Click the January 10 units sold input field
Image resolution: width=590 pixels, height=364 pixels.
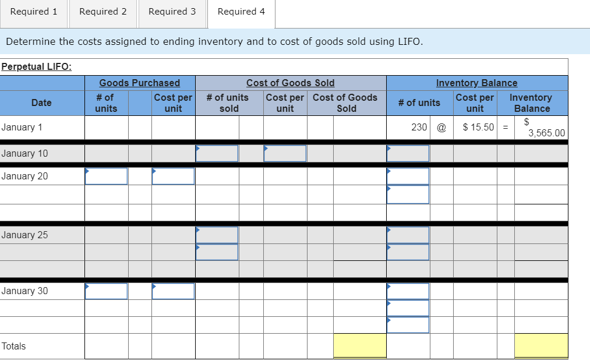(217, 153)
